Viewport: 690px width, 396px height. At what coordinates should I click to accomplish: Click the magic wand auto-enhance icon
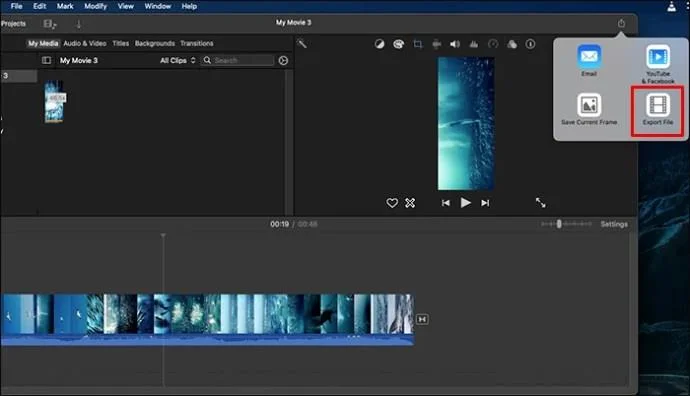pos(302,43)
